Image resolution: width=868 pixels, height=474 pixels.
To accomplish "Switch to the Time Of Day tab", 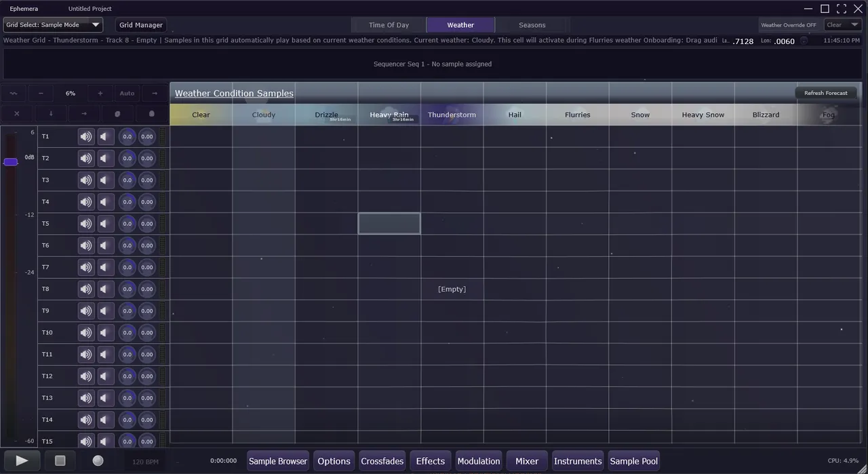I will [389, 24].
